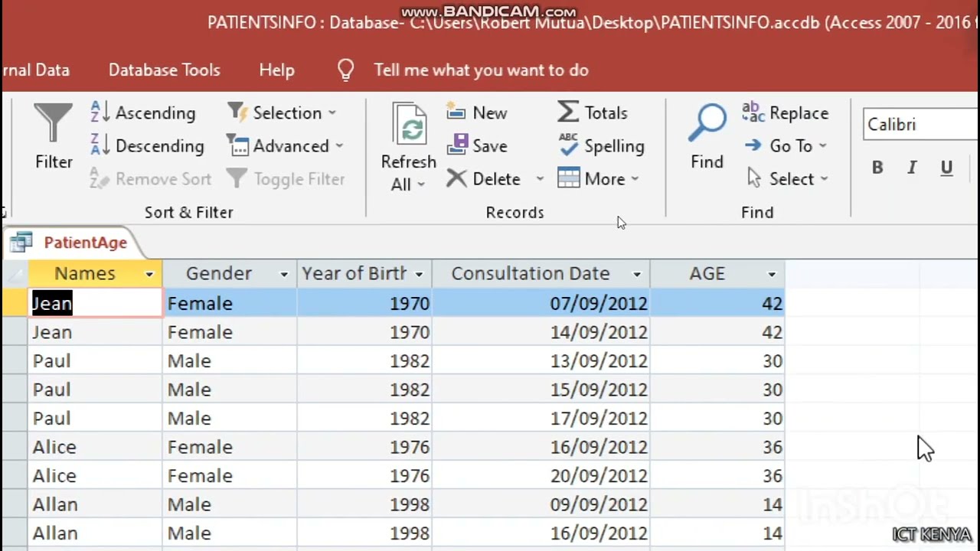Click the Remove Sort icon
This screenshot has width=980, height=551.
point(100,178)
